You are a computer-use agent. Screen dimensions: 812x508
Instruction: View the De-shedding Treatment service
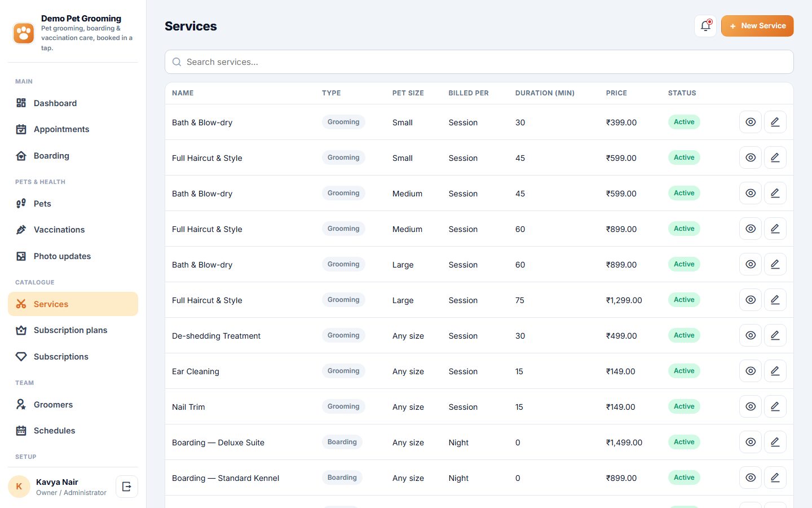point(751,335)
